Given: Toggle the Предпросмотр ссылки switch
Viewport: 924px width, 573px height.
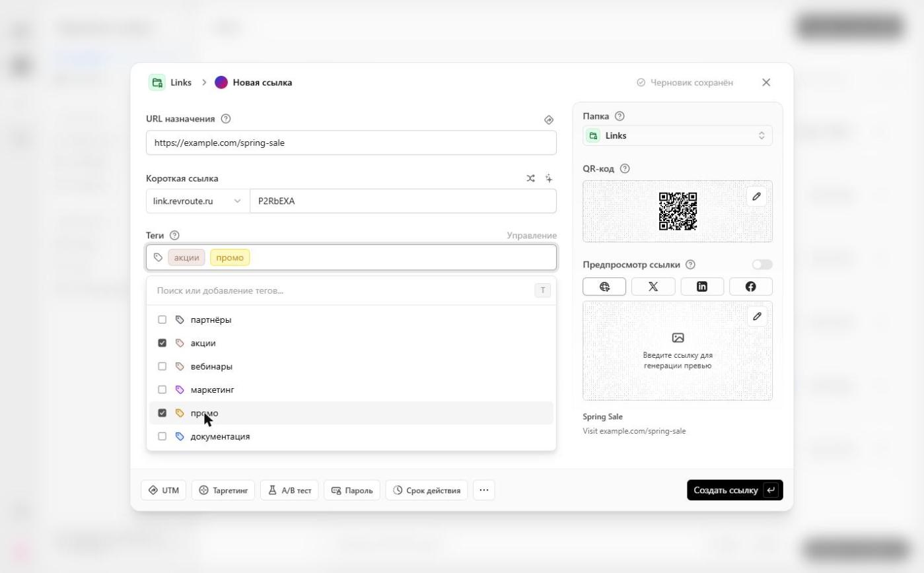Looking at the screenshot, I should [x=762, y=265].
